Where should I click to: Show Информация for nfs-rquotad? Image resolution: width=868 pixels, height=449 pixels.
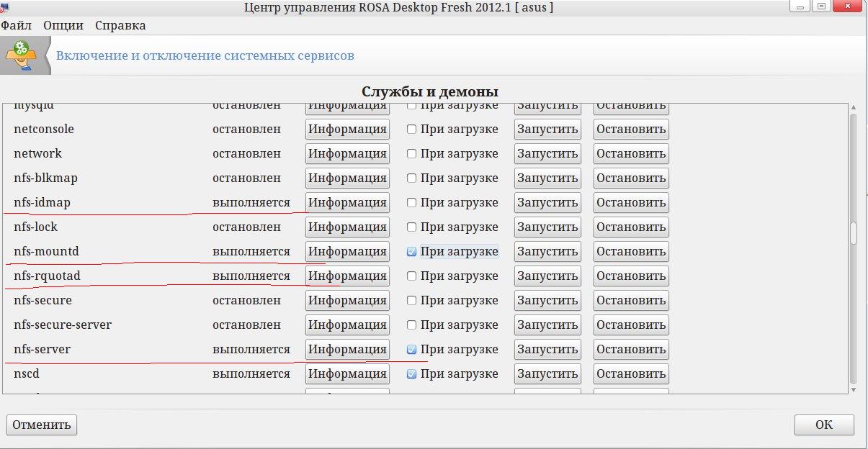(x=347, y=276)
